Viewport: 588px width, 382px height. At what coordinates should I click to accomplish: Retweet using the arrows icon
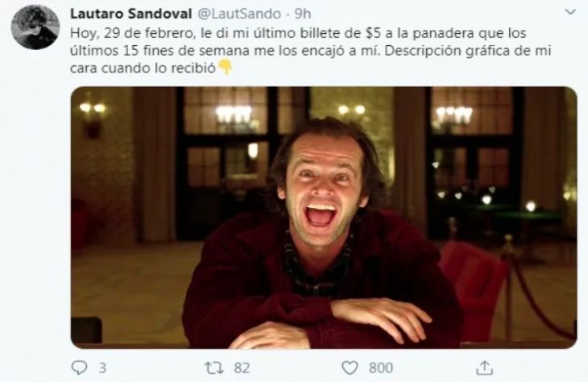point(214,367)
